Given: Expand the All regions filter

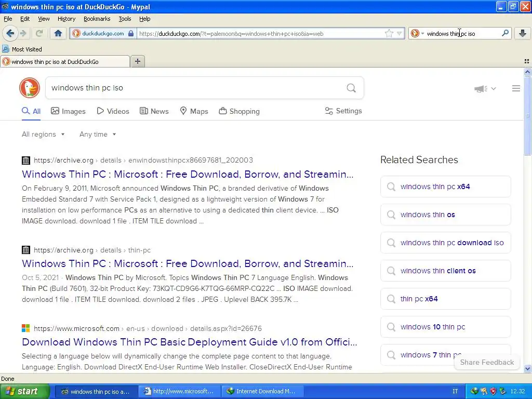Looking at the screenshot, I should (43, 134).
